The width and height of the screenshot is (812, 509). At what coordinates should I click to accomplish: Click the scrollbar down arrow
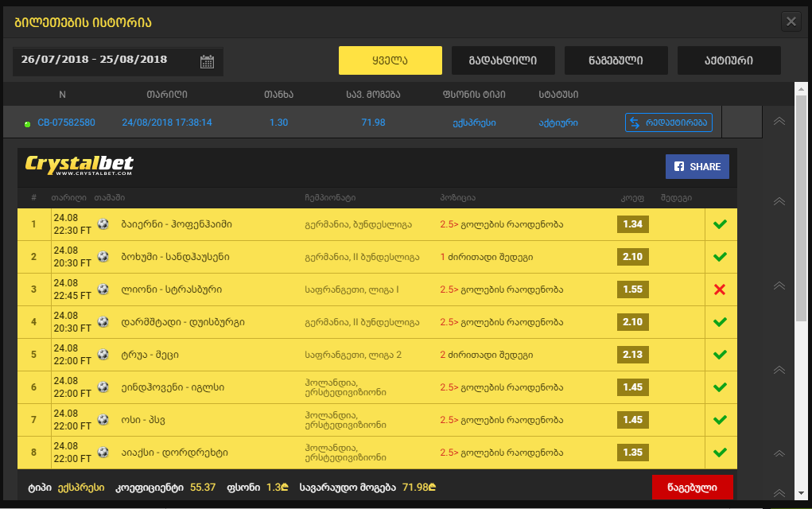tap(801, 493)
